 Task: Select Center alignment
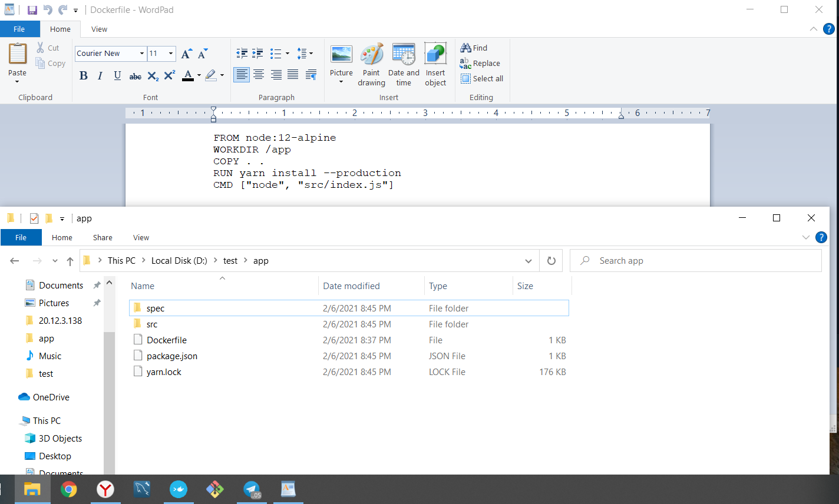pyautogui.click(x=259, y=75)
